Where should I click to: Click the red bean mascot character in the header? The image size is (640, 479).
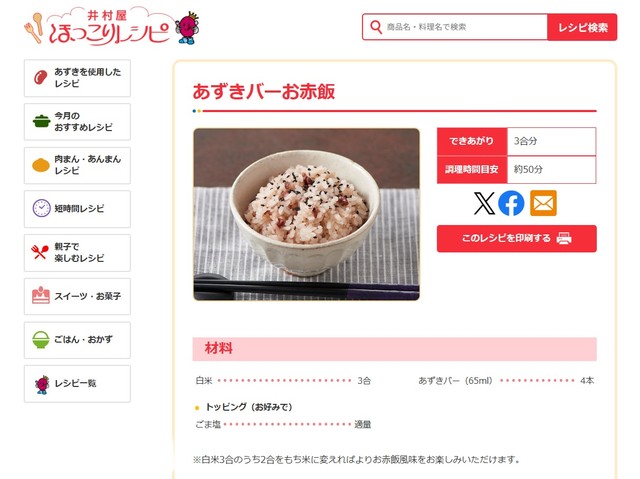point(187,28)
